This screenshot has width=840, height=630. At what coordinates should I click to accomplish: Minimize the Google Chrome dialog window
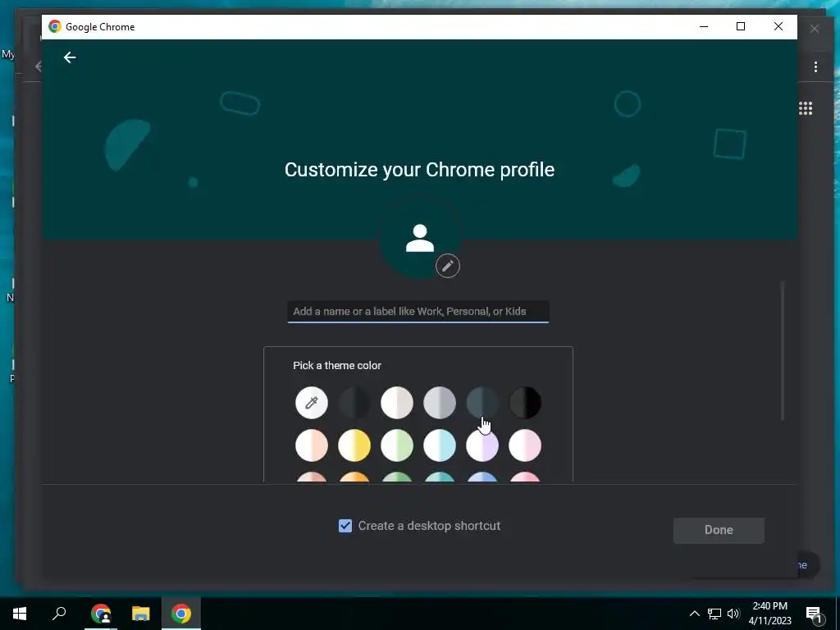point(704,26)
